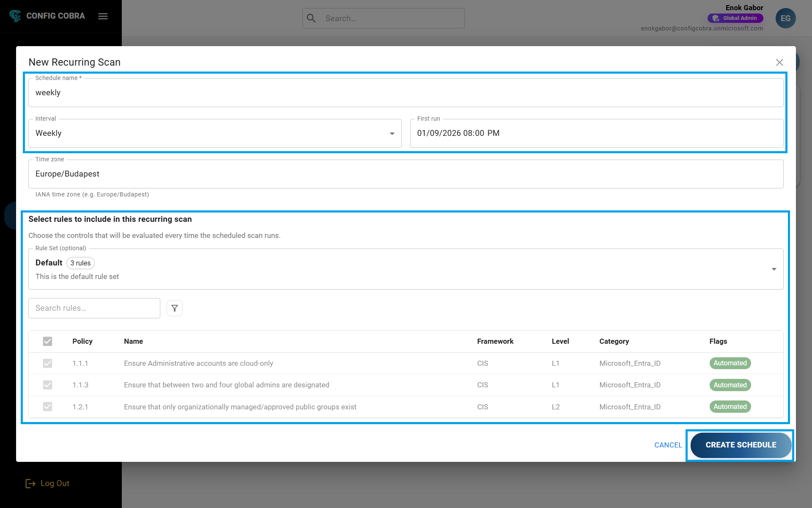
Task: Toggle the select-all rules checkbox
Action: pos(47,341)
